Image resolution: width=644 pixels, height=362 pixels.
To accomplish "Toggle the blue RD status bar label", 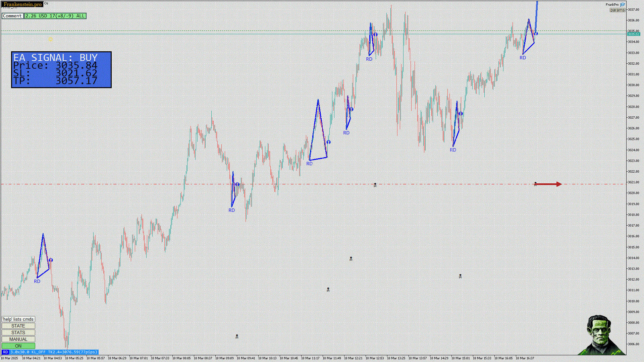I will tap(5, 352).
